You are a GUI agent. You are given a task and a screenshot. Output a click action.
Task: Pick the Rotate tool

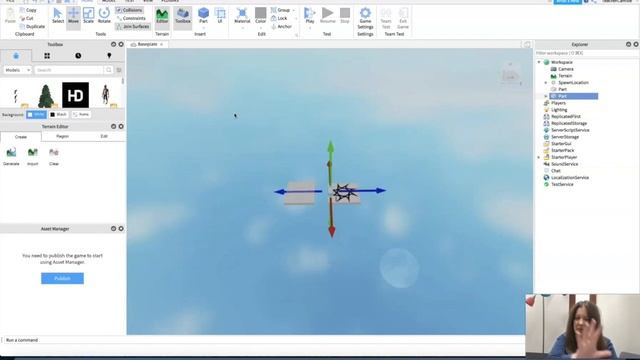click(104, 16)
